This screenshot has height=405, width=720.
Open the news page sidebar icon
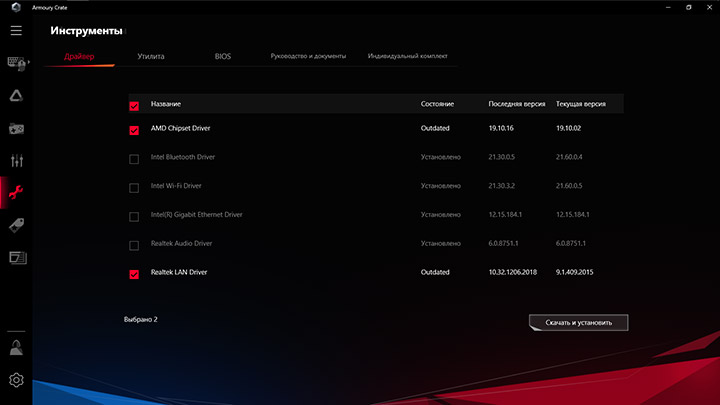click(x=17, y=258)
